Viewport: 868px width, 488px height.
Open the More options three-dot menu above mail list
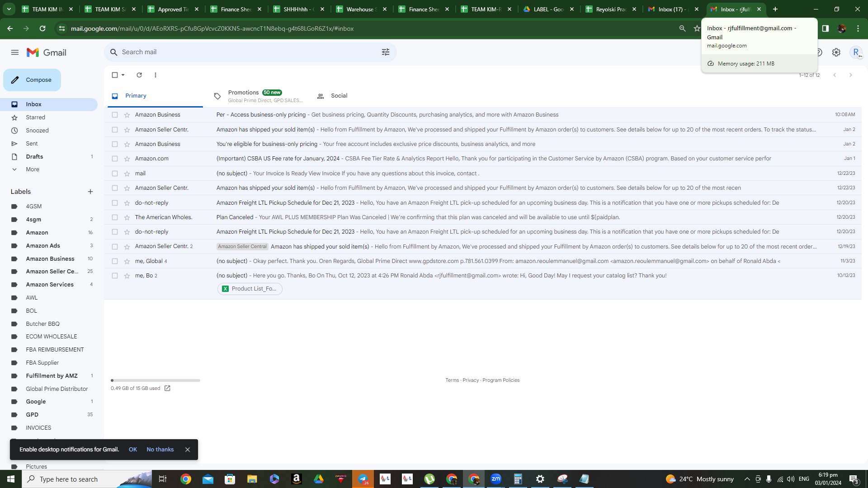click(x=156, y=75)
